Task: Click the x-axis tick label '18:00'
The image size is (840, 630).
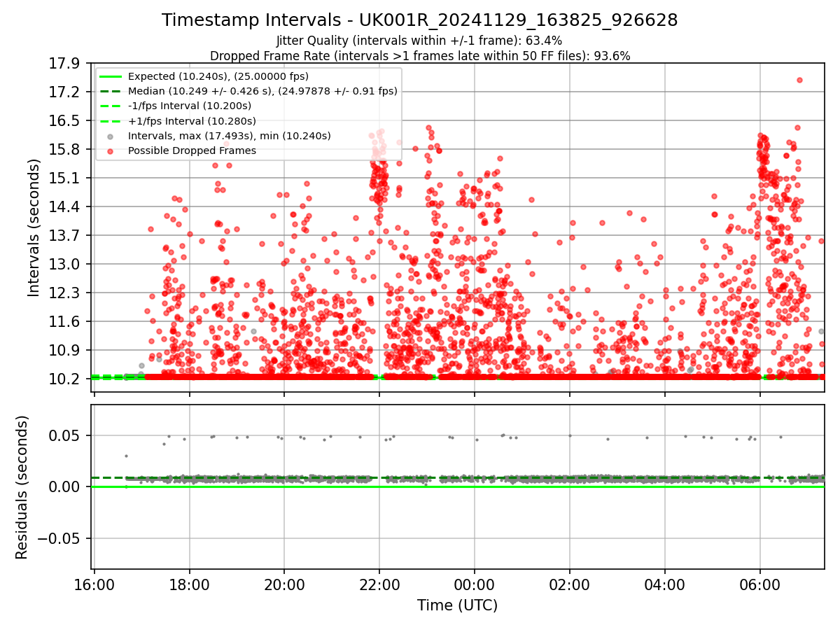Action: [189, 584]
